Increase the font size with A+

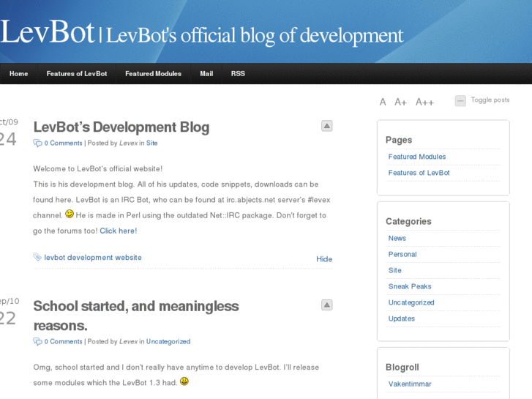[400, 102]
